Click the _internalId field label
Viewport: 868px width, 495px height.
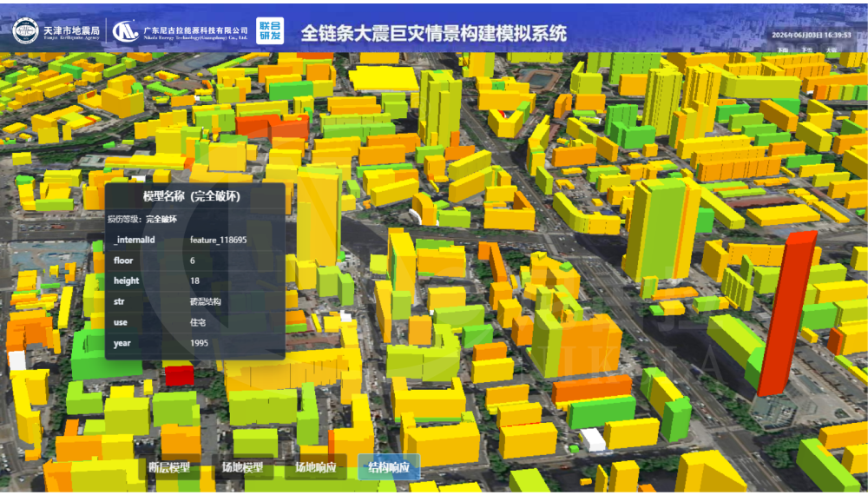[x=135, y=240]
